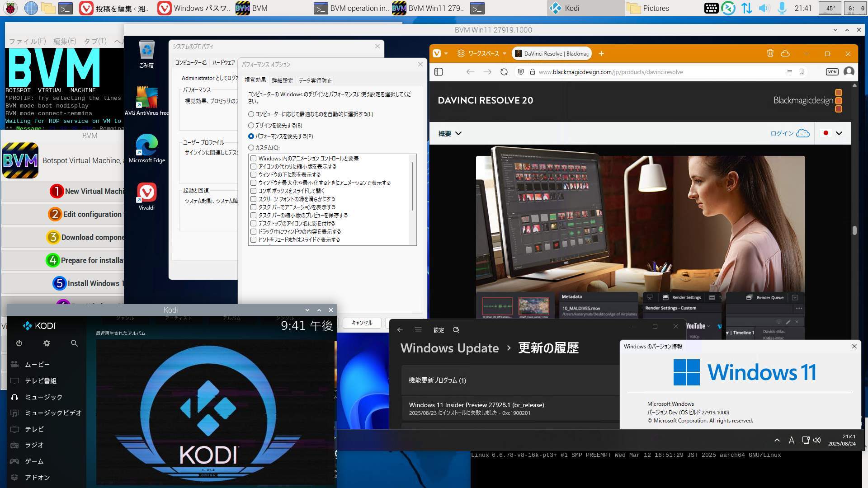
Task: Bookmark the Blackmagic Design page
Action: 801,72
